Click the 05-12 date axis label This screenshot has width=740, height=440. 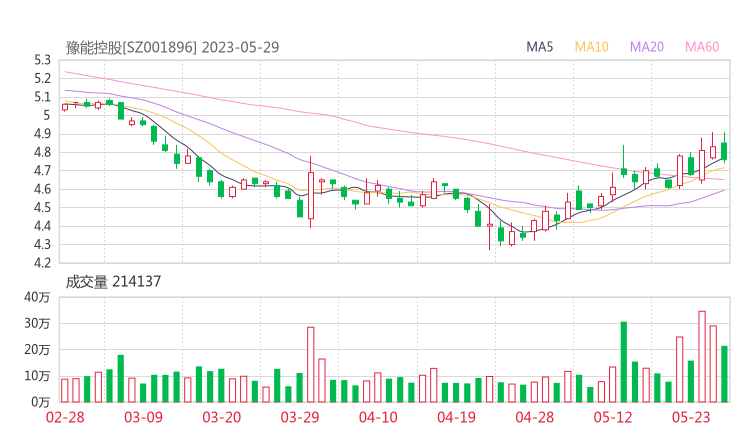point(613,417)
